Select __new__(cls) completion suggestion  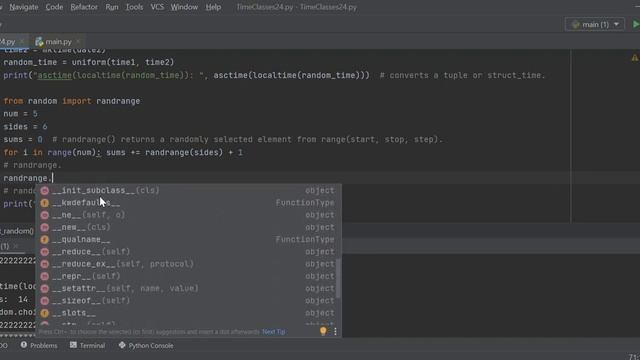[x=189, y=227]
